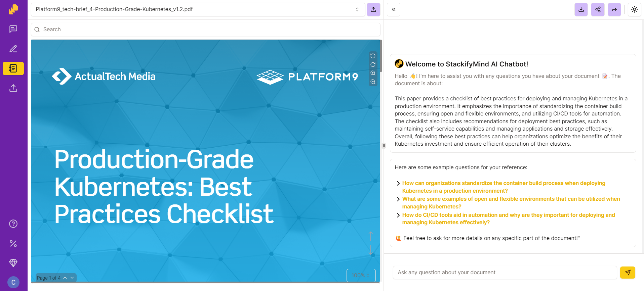Open the pencil edit icon in sidebar
This screenshot has height=291, width=644.
click(13, 49)
